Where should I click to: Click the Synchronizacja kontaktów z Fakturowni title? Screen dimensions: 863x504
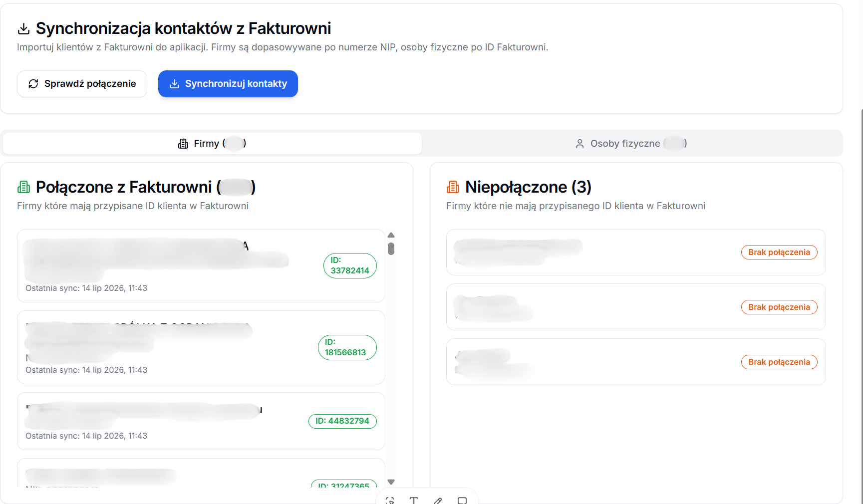pos(183,29)
